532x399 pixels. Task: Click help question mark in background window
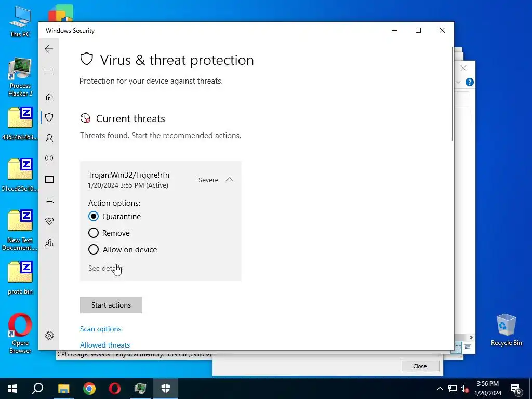[470, 82]
